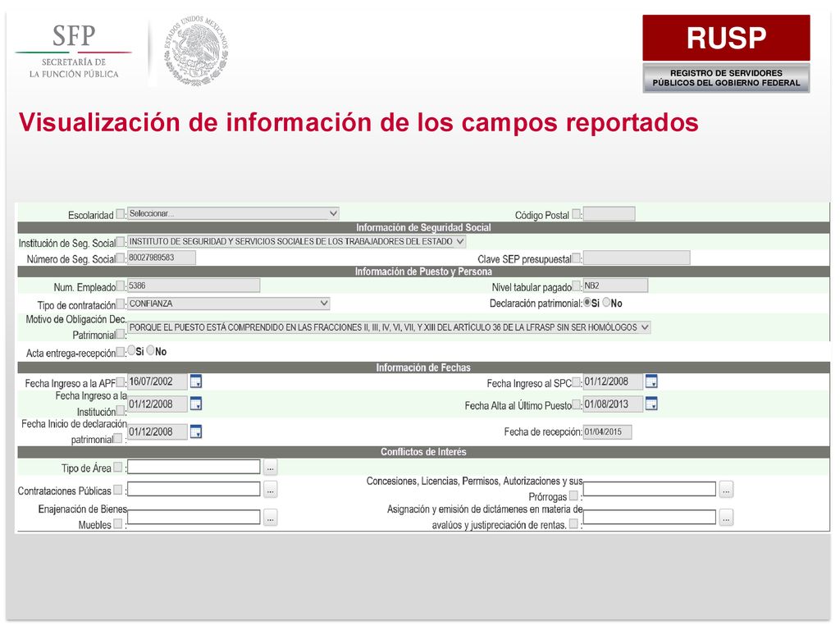Toggle the Número de Seg. Social checkbox
This screenshot has height=630, width=840.
(121, 258)
